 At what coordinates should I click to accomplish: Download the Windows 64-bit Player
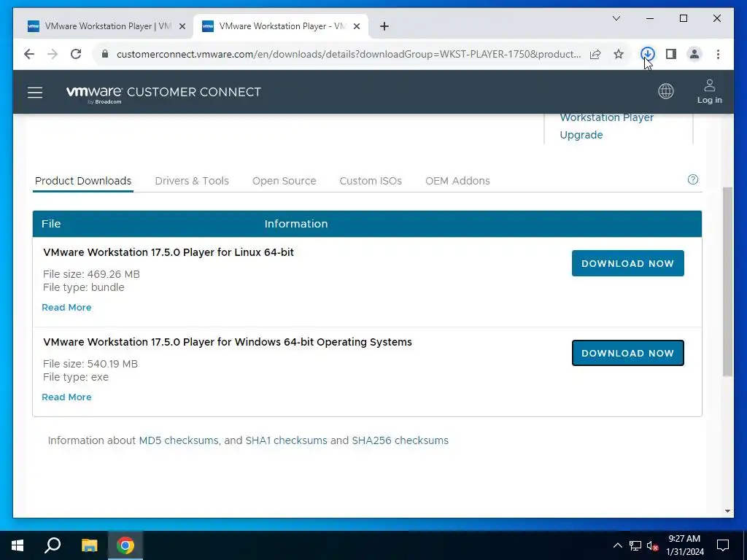tap(627, 353)
